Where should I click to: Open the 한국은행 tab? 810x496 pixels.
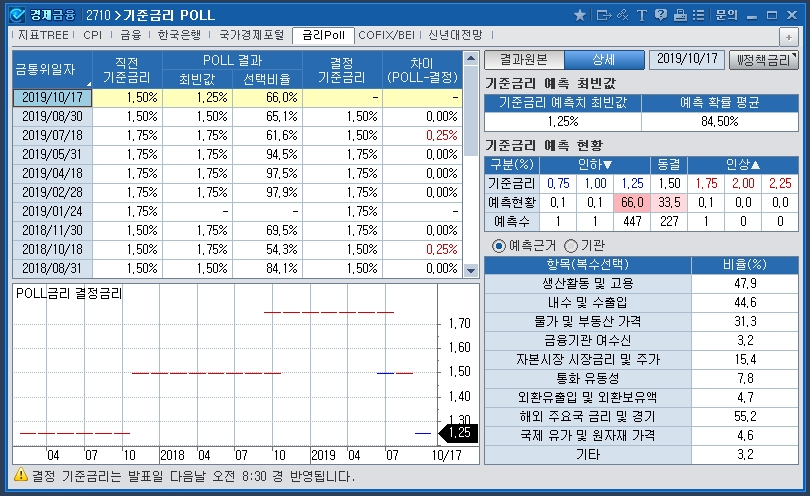point(179,35)
